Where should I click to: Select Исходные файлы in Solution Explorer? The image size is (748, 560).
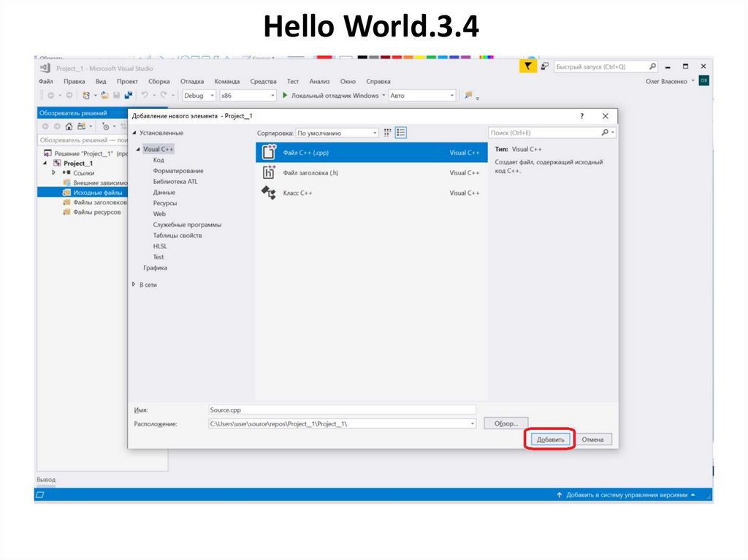coord(97,193)
